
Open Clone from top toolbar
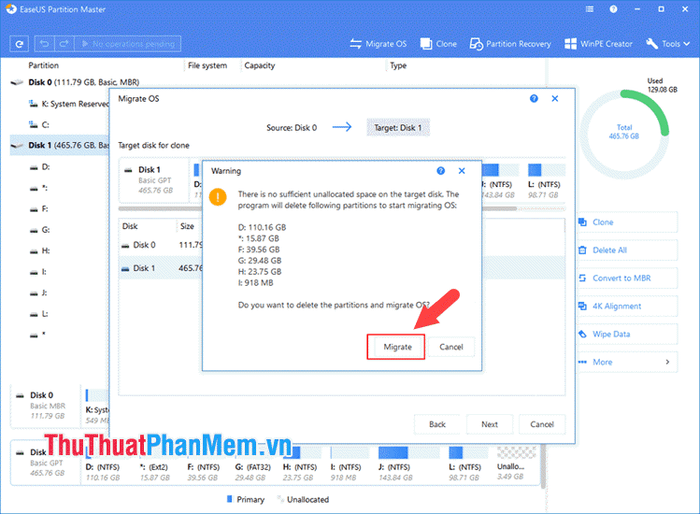438,44
